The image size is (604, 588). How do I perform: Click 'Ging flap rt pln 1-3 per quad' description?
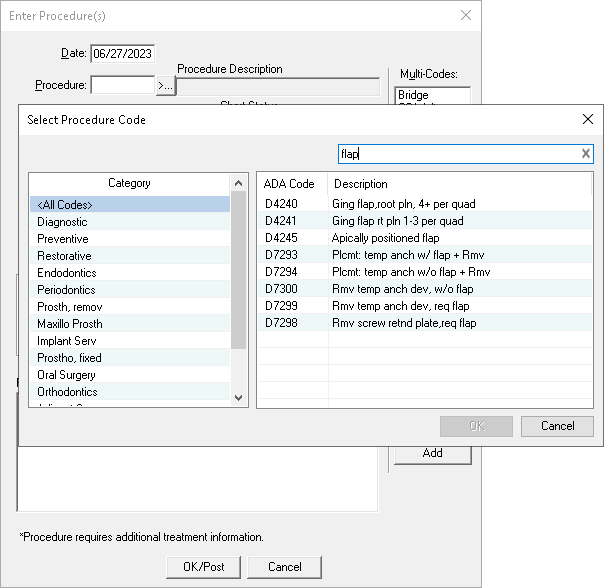(398, 220)
